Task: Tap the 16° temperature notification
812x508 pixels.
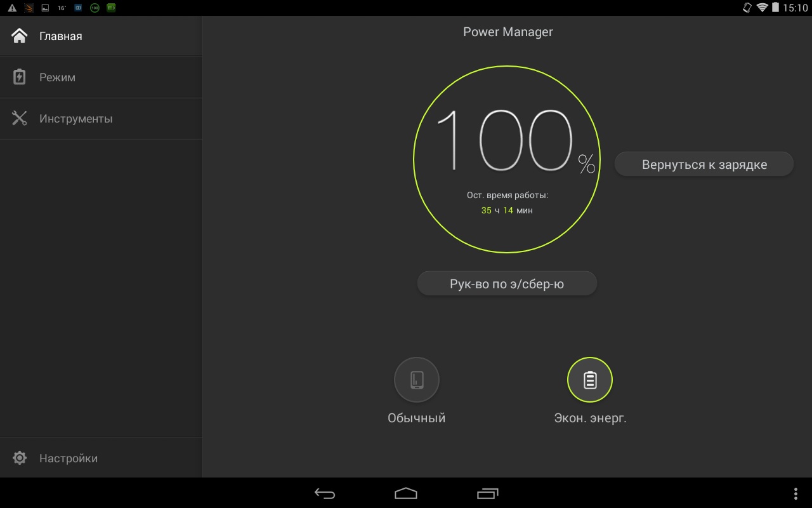Action: click(62, 8)
